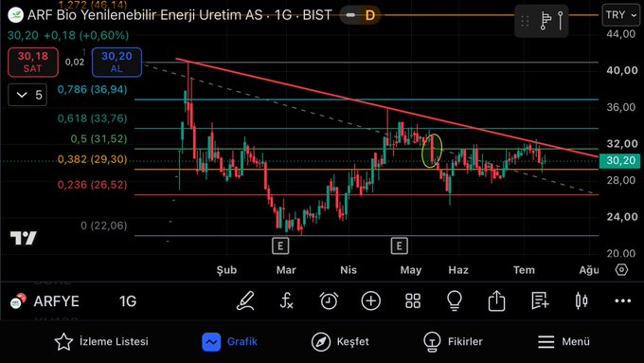Image resolution: width=644 pixels, height=363 pixels.
Task: Create a price alert with clock icon
Action: point(329,301)
